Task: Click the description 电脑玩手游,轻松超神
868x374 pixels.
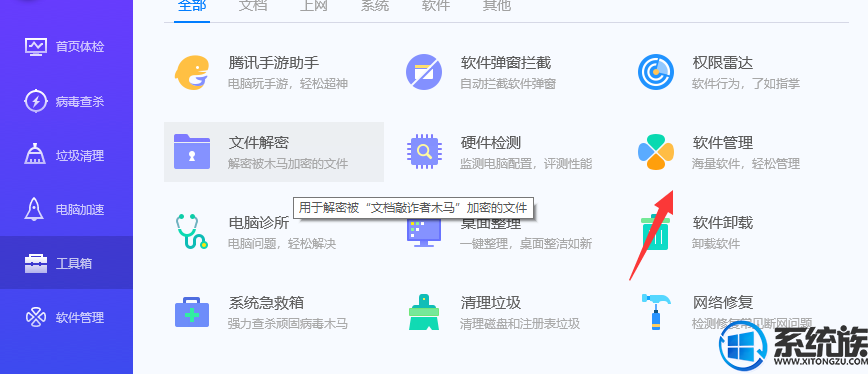Action: 288,84
